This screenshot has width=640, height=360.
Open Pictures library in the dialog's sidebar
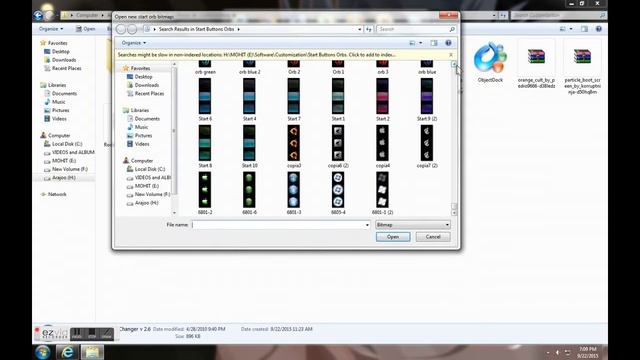[x=143, y=136]
